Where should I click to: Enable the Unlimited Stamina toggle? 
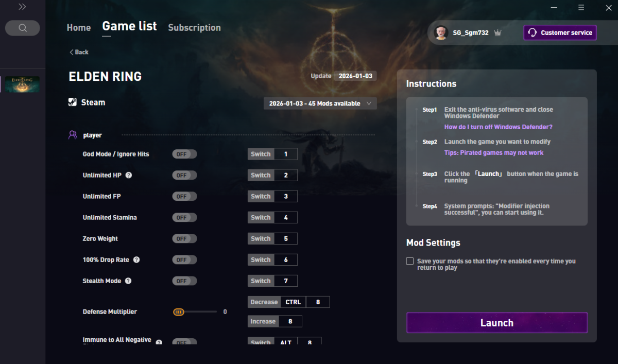tap(184, 218)
